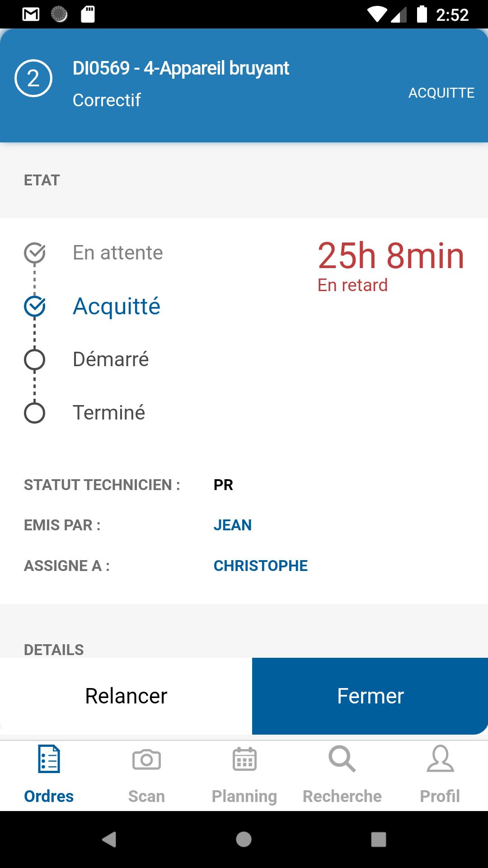Select the Démarré status circle
This screenshot has width=488, height=868.
(34, 360)
